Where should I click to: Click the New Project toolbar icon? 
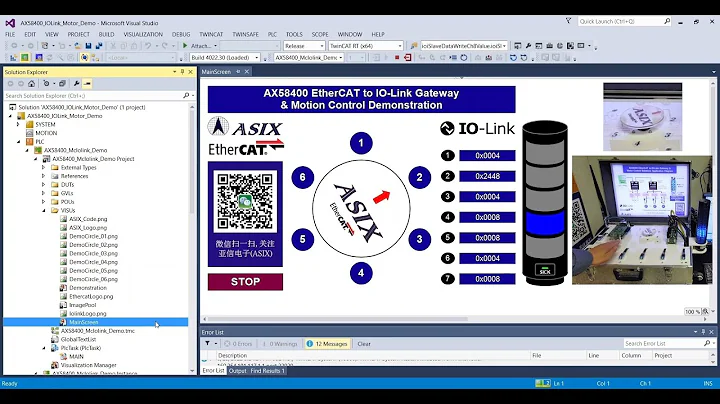pos(45,46)
